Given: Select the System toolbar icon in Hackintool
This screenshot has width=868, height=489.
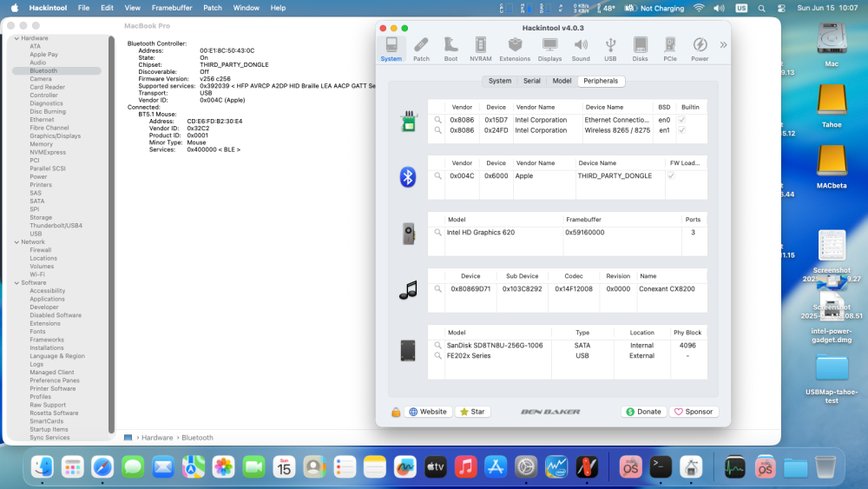Looking at the screenshot, I should pyautogui.click(x=391, y=49).
